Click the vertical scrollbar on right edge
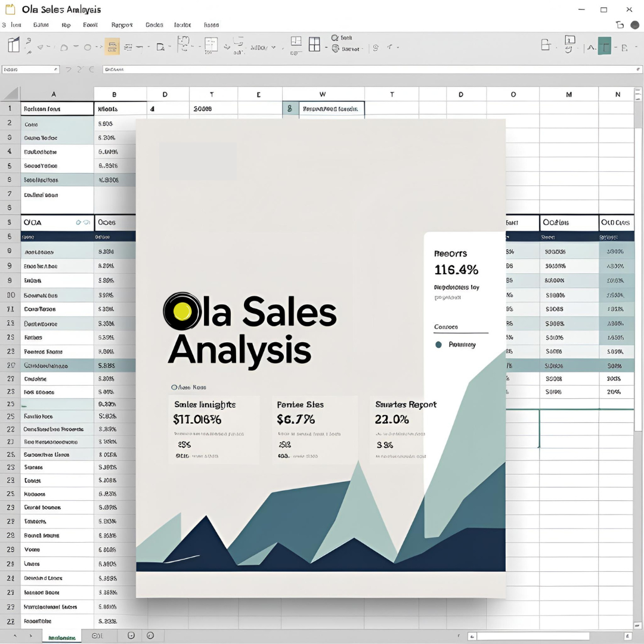 click(638, 279)
